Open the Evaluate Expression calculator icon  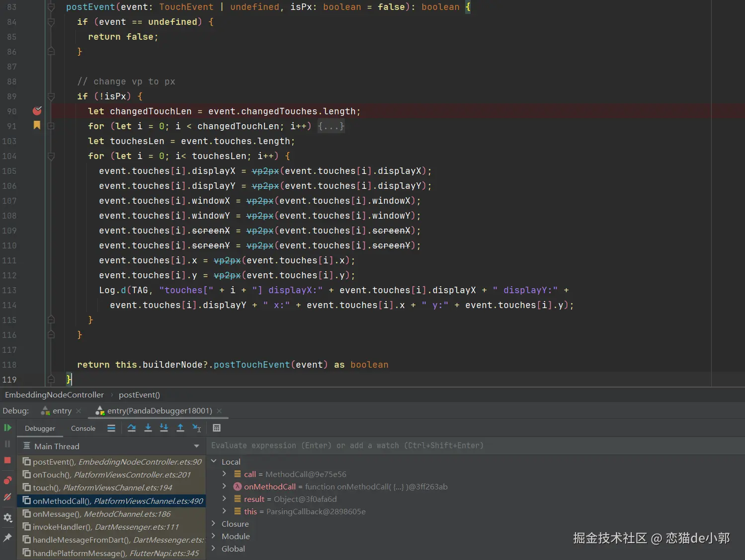point(217,428)
